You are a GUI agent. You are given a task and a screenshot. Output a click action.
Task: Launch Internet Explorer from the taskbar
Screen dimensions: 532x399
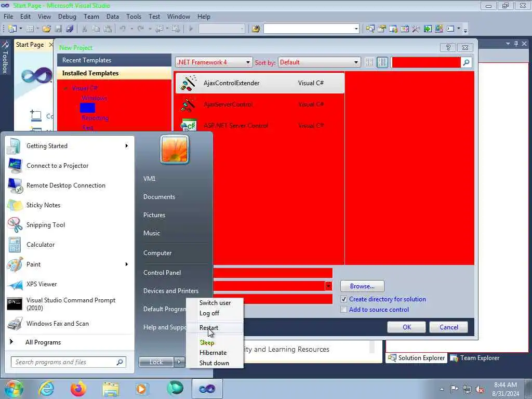(x=46, y=389)
